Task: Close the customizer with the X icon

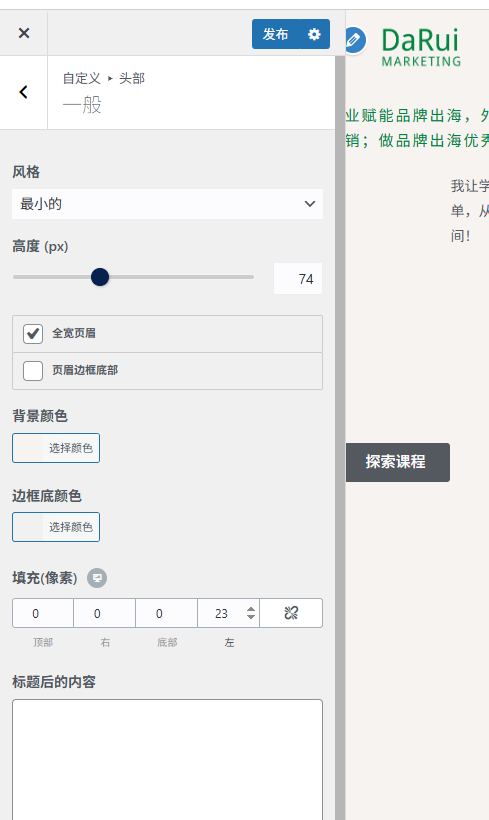Action: pos(24,33)
